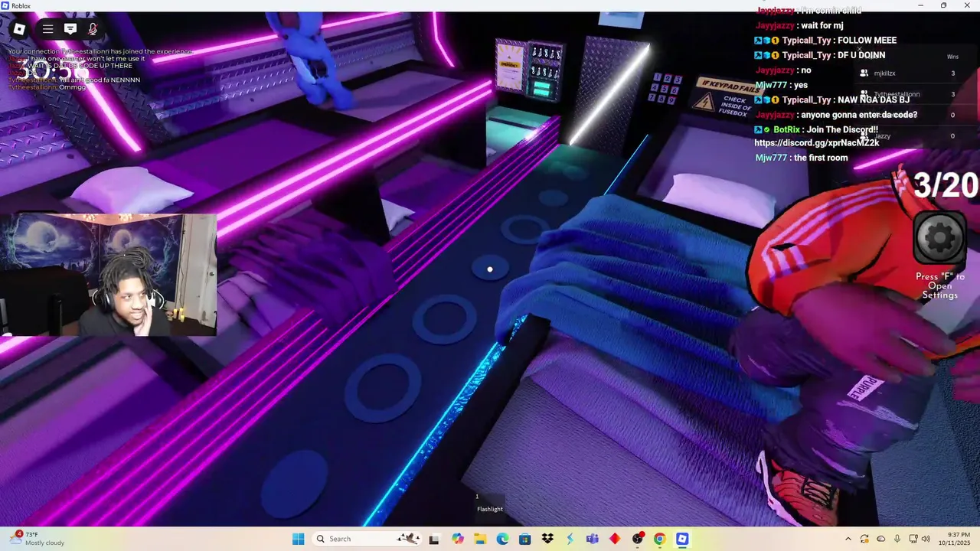The image size is (980, 551).
Task: Switch to OBS Studio in the taskbar
Action: (x=637, y=539)
